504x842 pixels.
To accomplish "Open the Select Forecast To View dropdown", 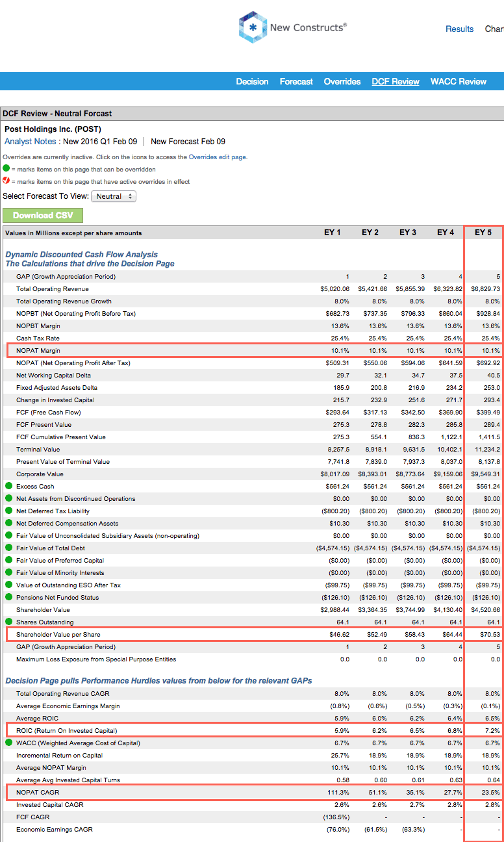I will click(114, 196).
